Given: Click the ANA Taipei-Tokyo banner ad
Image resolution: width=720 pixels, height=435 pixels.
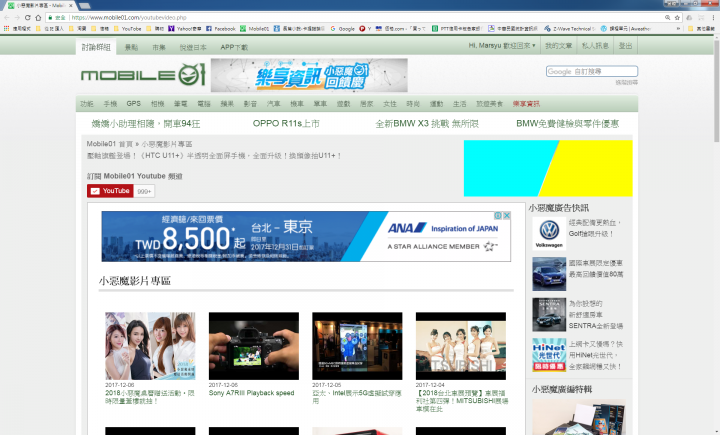Looking at the screenshot, I should click(306, 237).
